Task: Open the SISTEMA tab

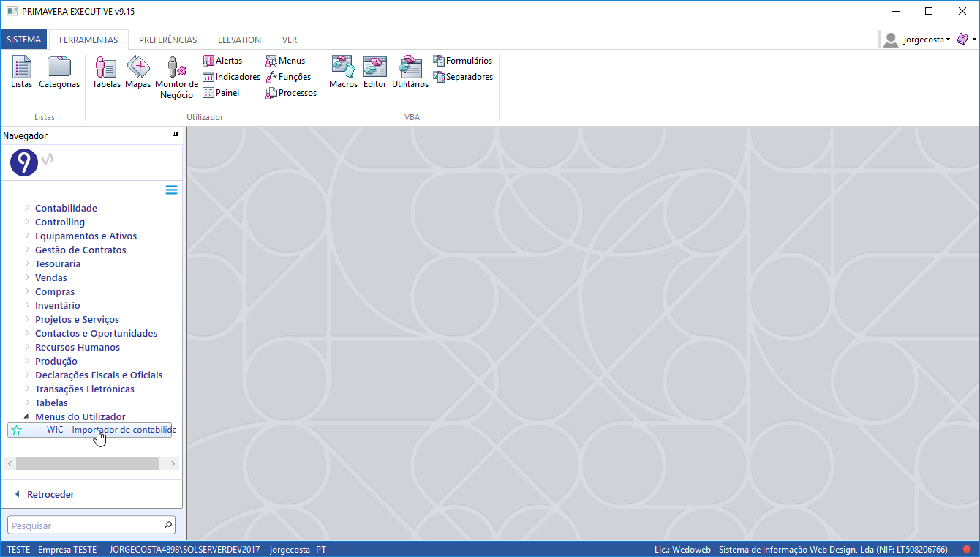Action: point(24,40)
